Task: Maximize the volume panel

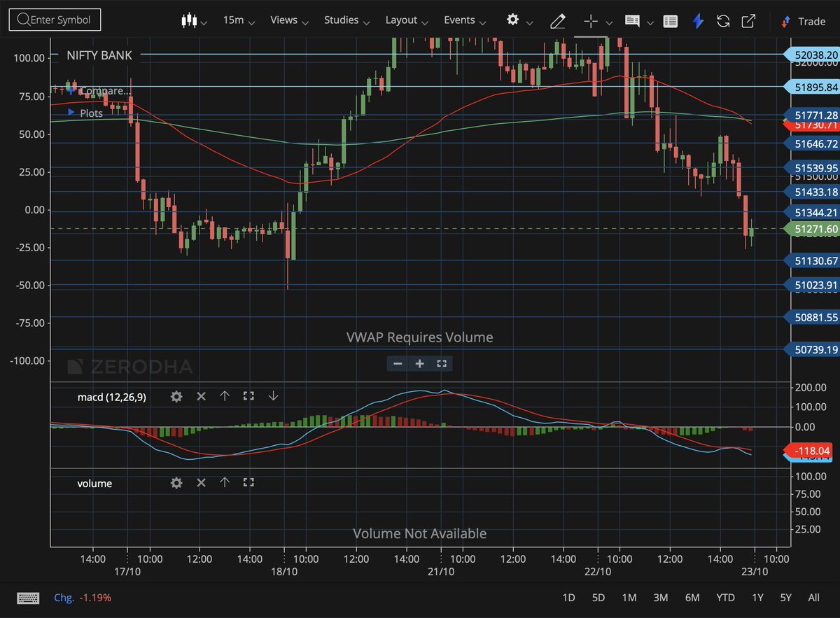Action: 248,483
